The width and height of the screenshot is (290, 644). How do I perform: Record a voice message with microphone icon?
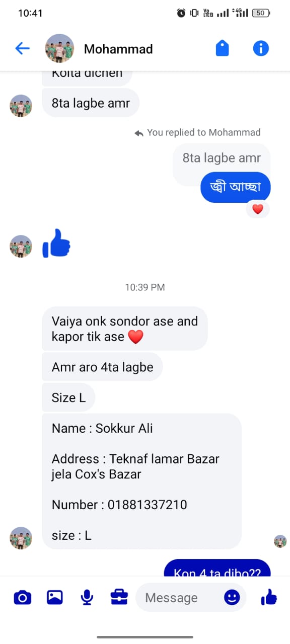click(x=87, y=597)
